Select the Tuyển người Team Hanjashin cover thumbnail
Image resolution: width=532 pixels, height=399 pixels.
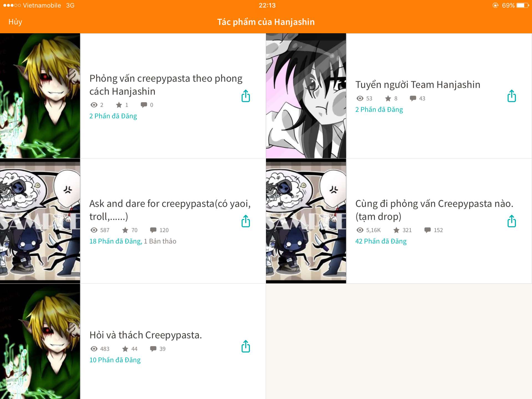pyautogui.click(x=306, y=96)
